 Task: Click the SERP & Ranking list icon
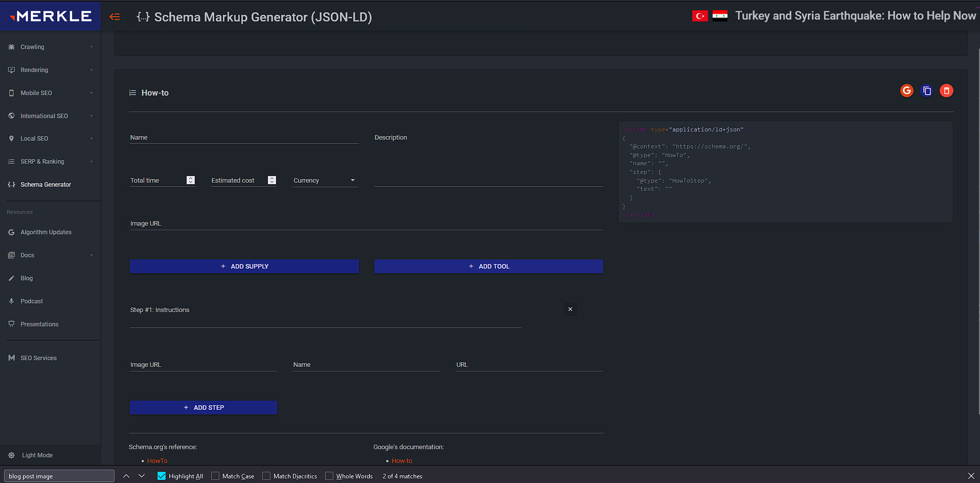(11, 161)
